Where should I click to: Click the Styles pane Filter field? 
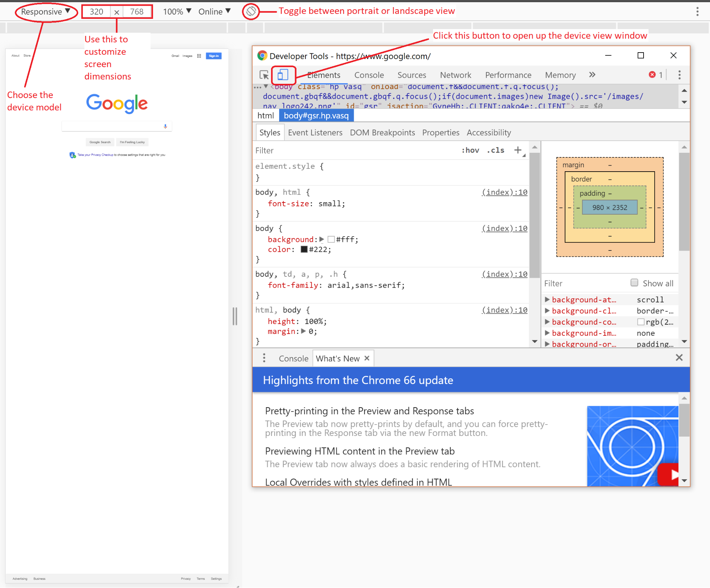(x=355, y=150)
